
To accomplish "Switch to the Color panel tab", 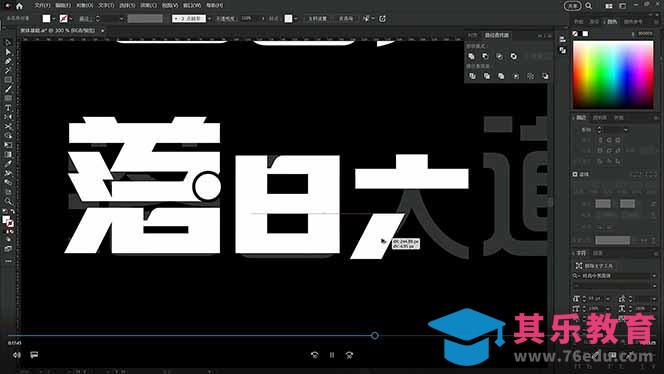I will pyautogui.click(x=612, y=22).
